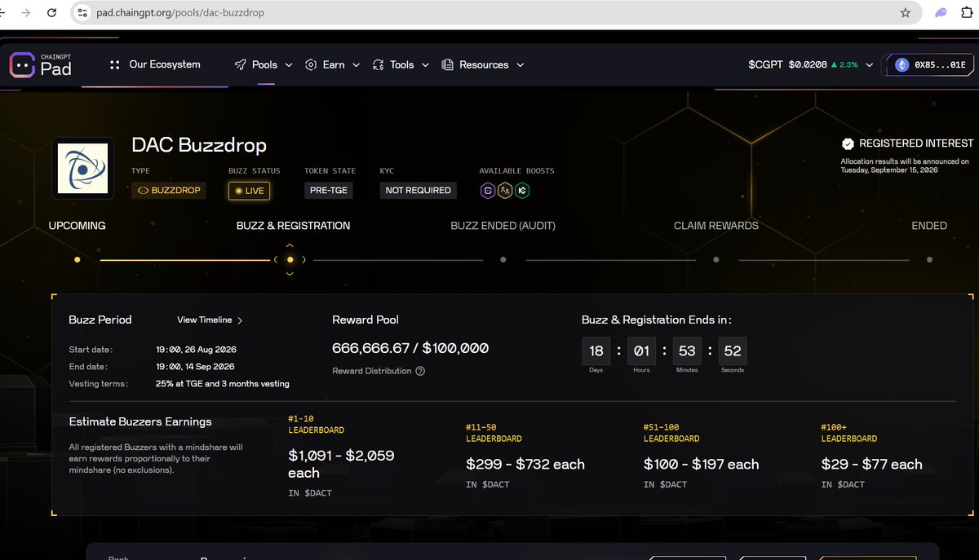Expand the Pools dropdown chevron
The width and height of the screenshot is (979, 560).
[x=289, y=65]
